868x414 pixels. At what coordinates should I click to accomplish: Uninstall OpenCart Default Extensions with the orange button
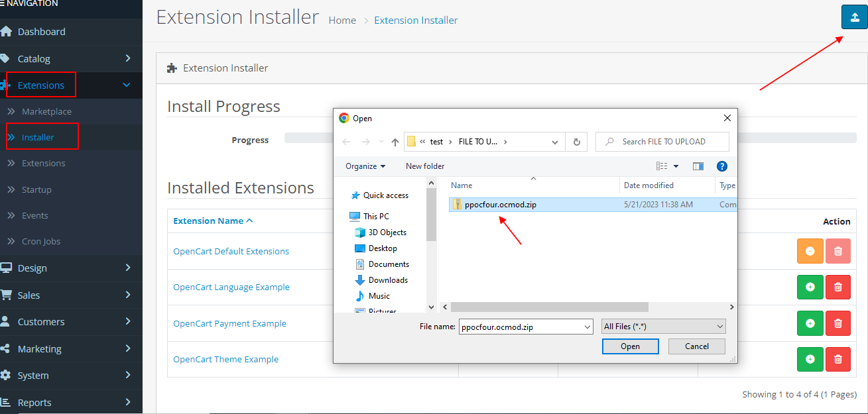(810, 251)
